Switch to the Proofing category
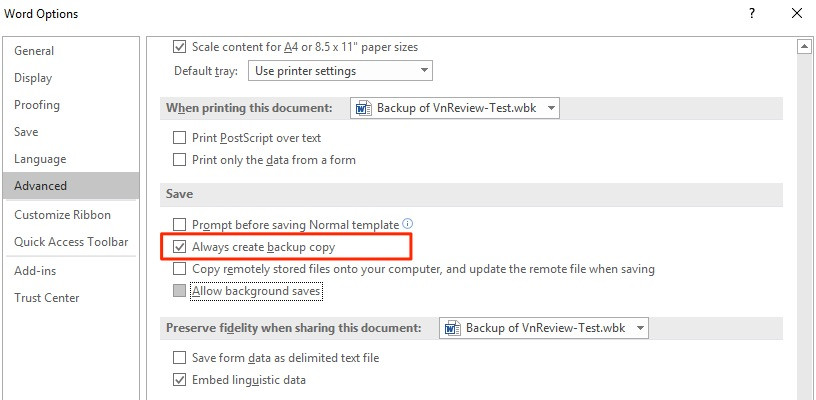 (37, 105)
